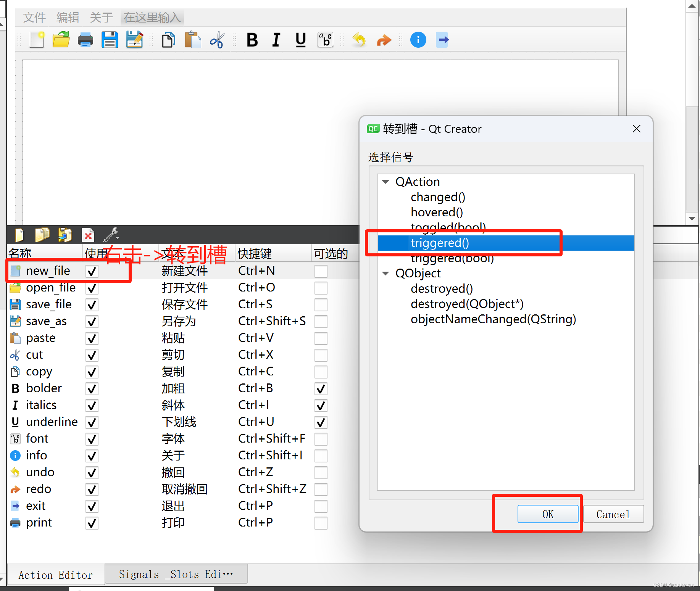Image resolution: width=700 pixels, height=591 pixels.
Task: Open the 文件 menu
Action: (34, 17)
